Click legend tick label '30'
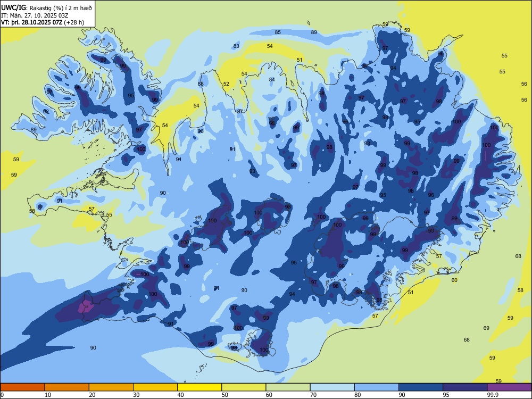Viewport: 532px width, 399px height. [x=136, y=395]
